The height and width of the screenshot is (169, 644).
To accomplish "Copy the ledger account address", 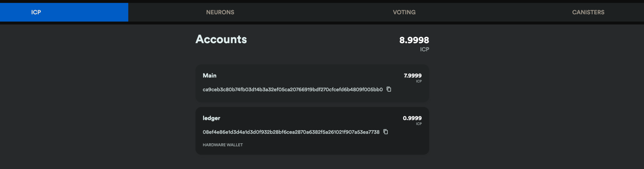I will tap(386, 132).
